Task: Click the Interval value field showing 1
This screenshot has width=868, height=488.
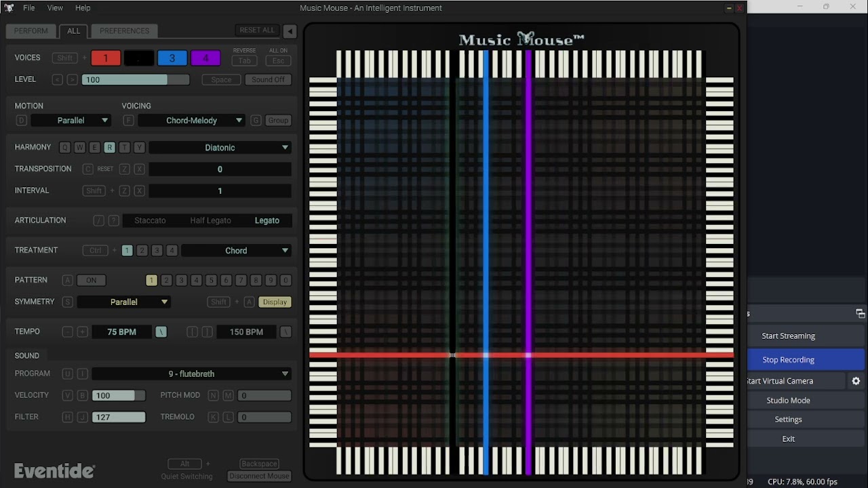Action: (x=220, y=191)
